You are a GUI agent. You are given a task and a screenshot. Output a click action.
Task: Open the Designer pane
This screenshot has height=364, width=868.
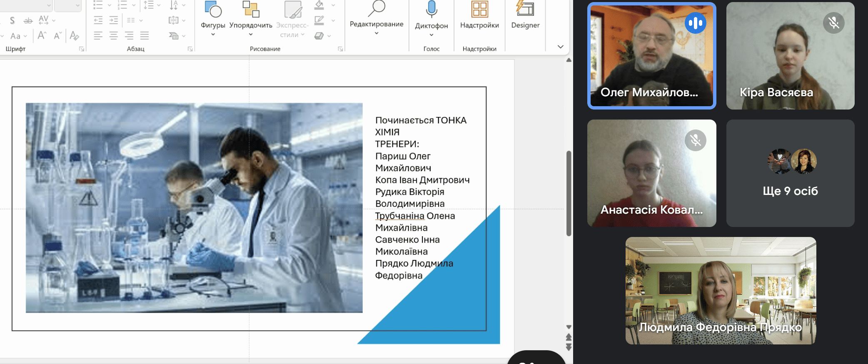[x=525, y=16]
